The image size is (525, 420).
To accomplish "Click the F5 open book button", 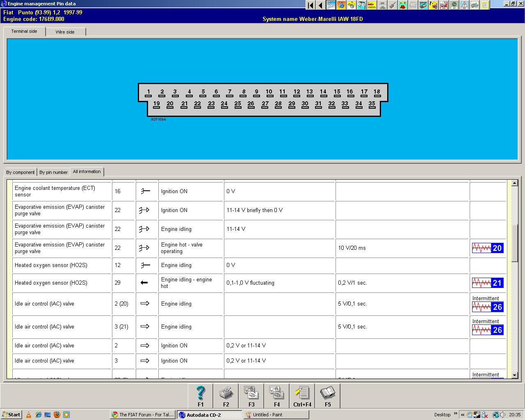I will pyautogui.click(x=328, y=396).
